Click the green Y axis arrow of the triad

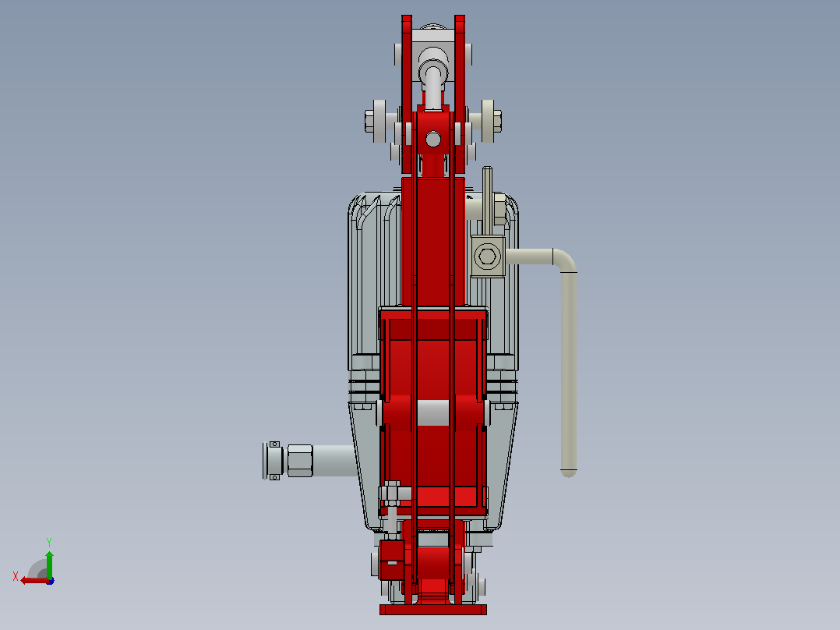pyautogui.click(x=49, y=565)
